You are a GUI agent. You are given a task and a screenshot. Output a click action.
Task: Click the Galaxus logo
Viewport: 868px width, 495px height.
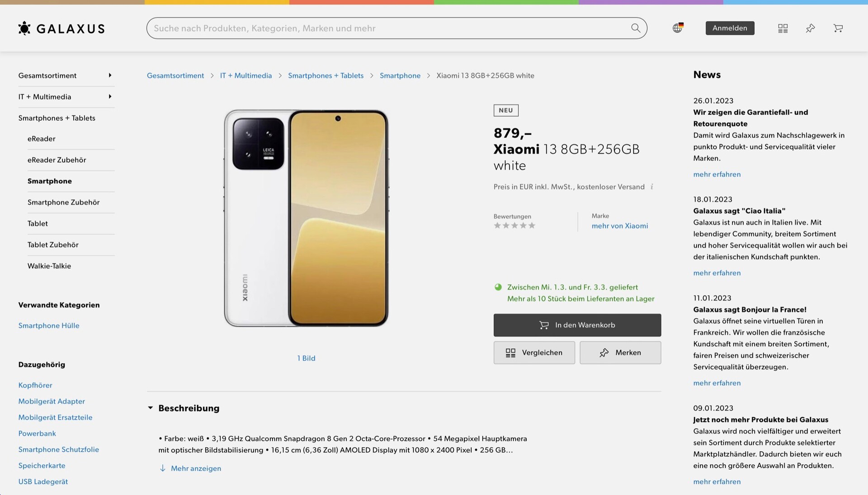coord(61,28)
